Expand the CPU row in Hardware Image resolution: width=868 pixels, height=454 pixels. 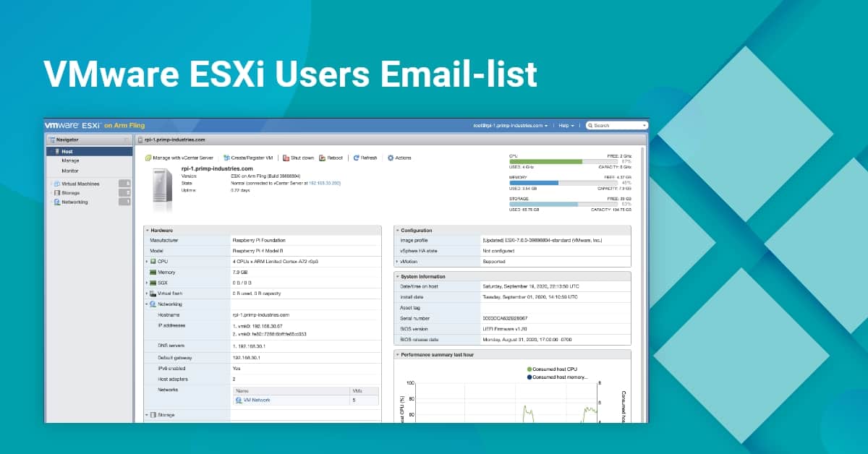pyautogui.click(x=147, y=261)
